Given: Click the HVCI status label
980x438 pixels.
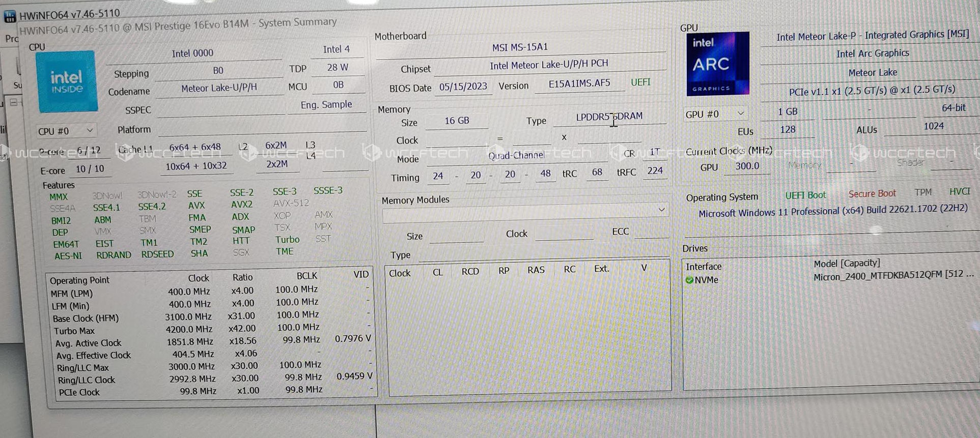Looking at the screenshot, I should click(x=959, y=191).
